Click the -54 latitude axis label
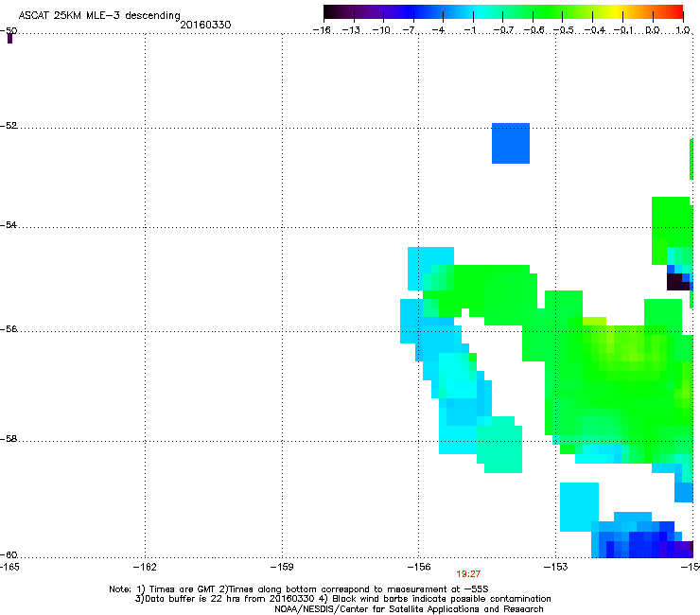The image size is (700, 615). (x=9, y=225)
